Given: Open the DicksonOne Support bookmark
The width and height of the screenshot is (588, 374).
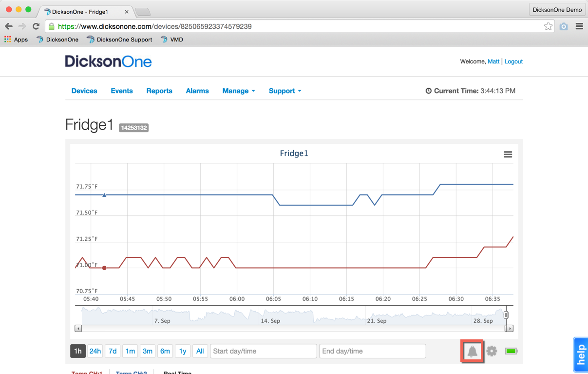Looking at the screenshot, I should tap(119, 39).
